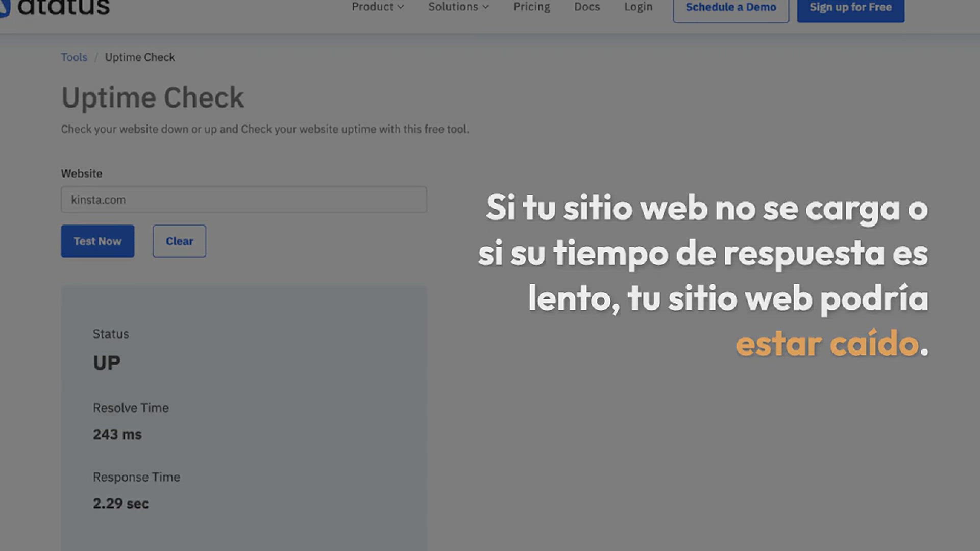Viewport: 980px width, 551px height.
Task: Go to the Login page
Action: tap(638, 7)
